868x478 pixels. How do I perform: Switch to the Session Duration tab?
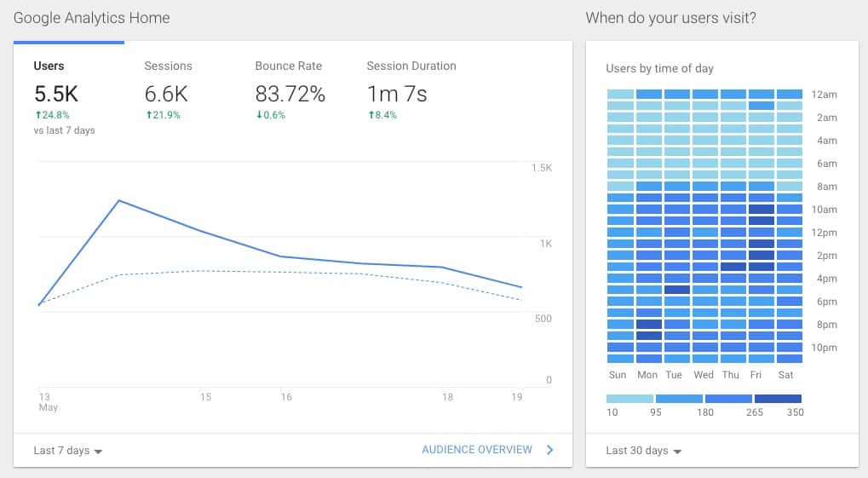click(411, 66)
